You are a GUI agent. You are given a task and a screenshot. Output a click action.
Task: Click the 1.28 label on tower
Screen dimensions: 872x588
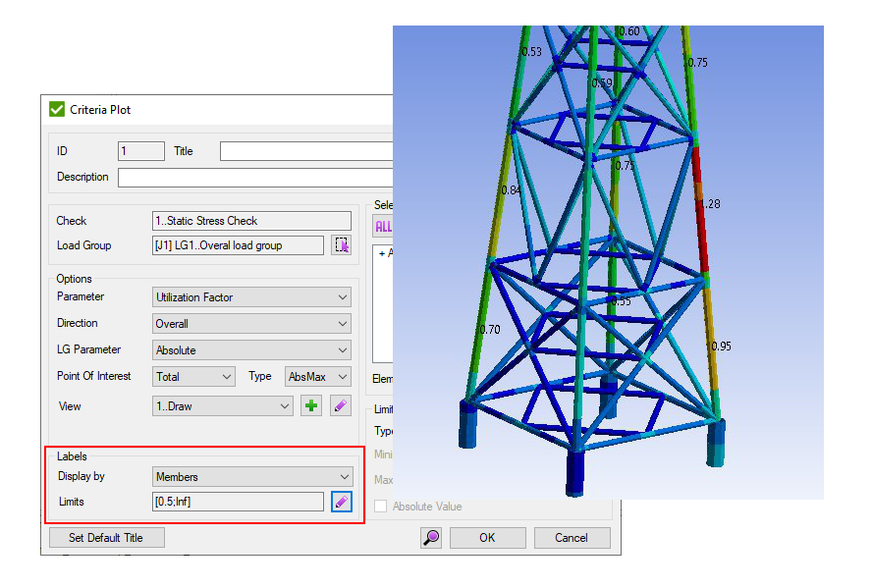point(710,204)
